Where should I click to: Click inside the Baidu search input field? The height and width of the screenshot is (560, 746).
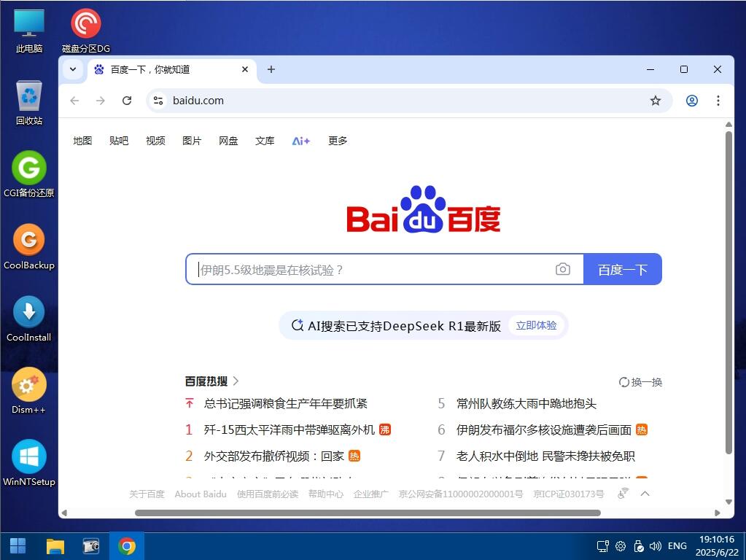click(365, 269)
